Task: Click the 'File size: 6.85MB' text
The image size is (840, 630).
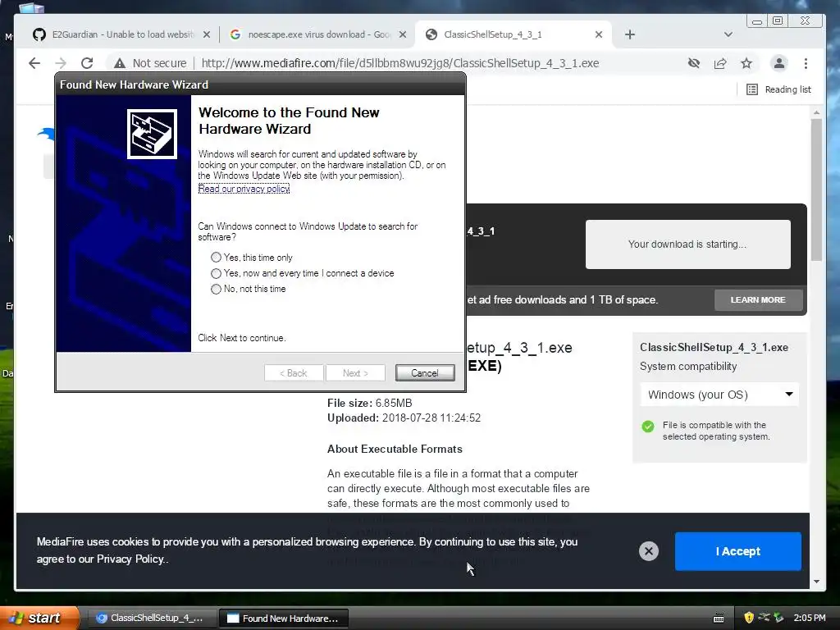Action: pos(370,403)
